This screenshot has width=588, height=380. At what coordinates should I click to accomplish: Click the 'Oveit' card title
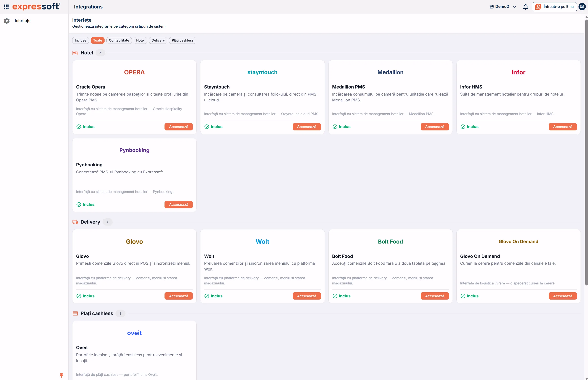(x=82, y=347)
